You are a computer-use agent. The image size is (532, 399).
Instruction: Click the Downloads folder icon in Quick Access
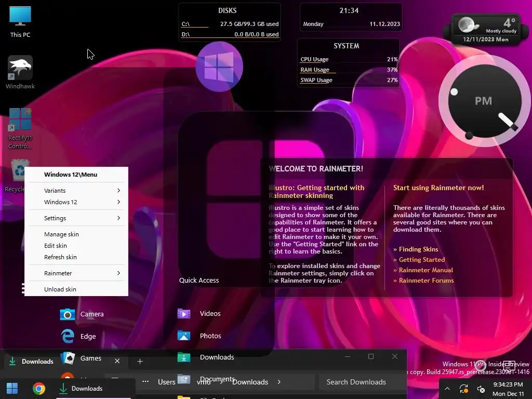(x=184, y=357)
